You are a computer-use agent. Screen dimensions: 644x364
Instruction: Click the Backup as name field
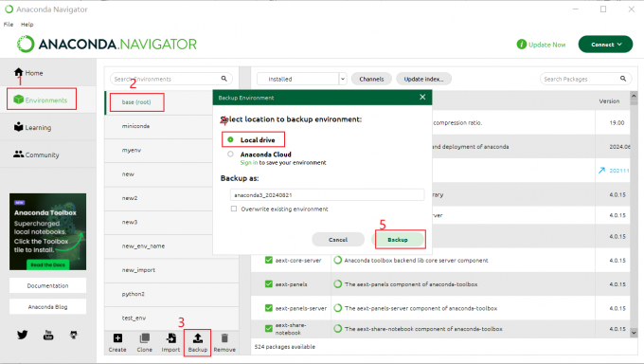(328, 195)
